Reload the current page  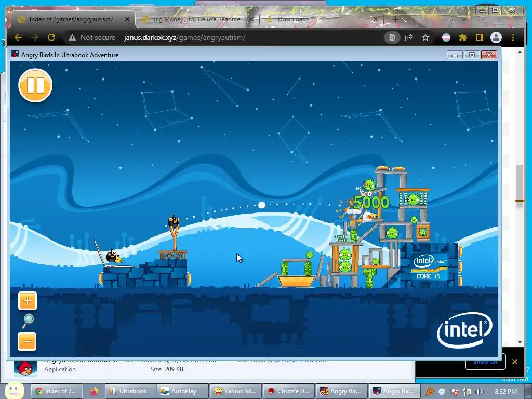51,37
